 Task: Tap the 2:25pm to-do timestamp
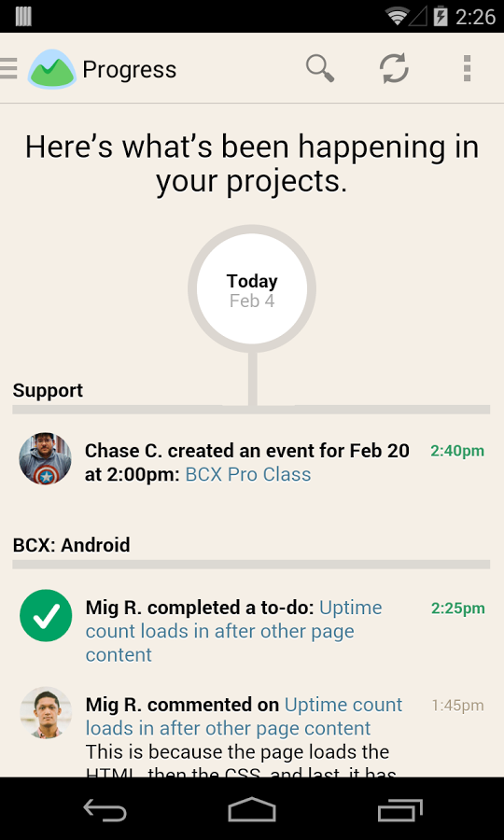click(458, 609)
